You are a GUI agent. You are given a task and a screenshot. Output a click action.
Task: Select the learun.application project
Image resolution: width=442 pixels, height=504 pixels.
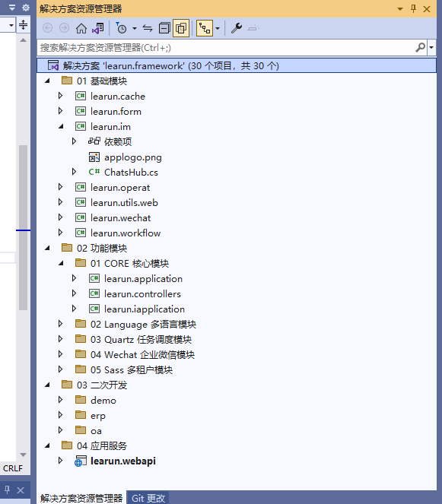(143, 279)
